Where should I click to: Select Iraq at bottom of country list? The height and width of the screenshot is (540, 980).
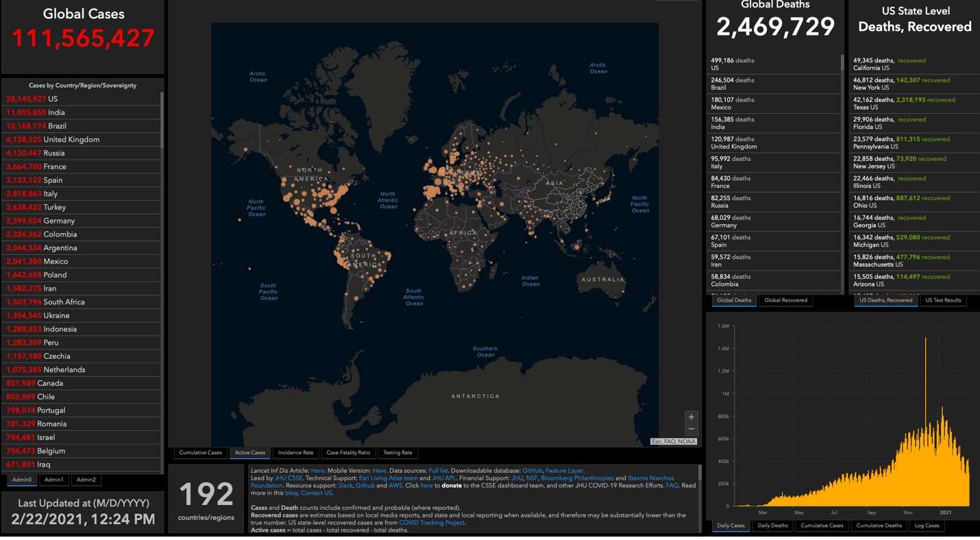click(x=81, y=465)
